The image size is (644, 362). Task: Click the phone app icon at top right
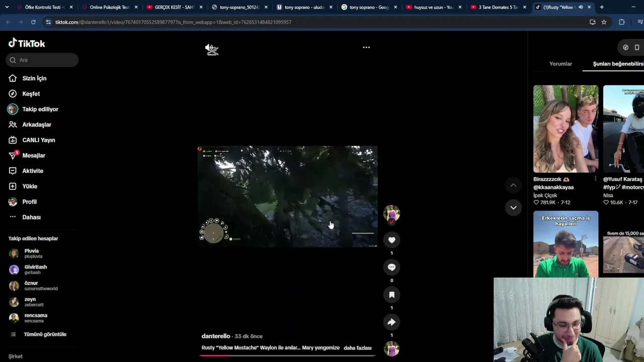pyautogui.click(x=637, y=47)
